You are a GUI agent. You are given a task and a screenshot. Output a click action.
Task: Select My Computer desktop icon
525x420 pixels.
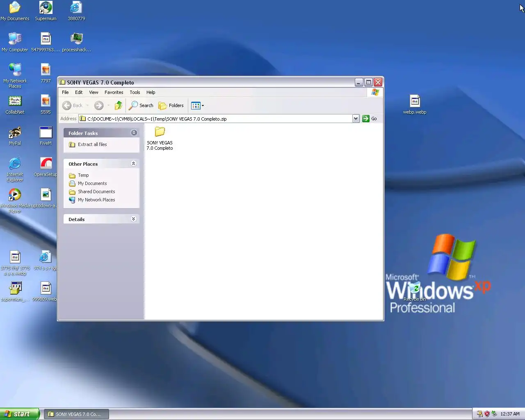pyautogui.click(x=15, y=42)
